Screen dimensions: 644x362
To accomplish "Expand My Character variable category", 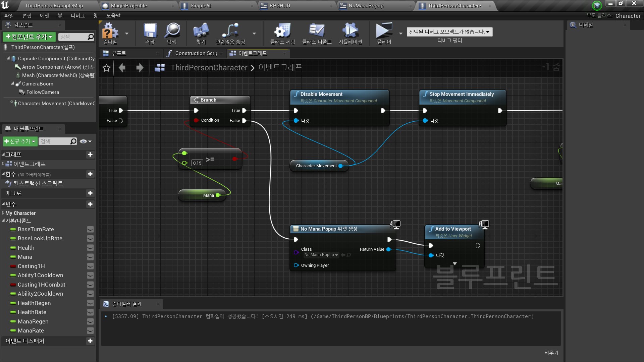I will point(3,213).
